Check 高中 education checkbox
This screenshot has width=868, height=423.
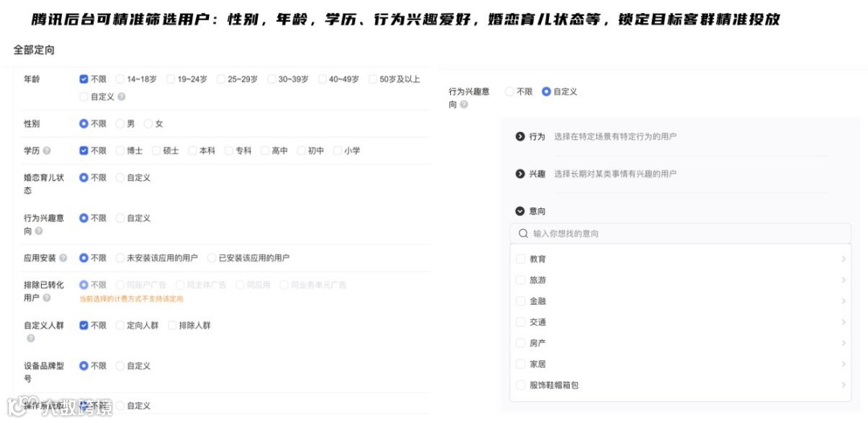coord(265,150)
